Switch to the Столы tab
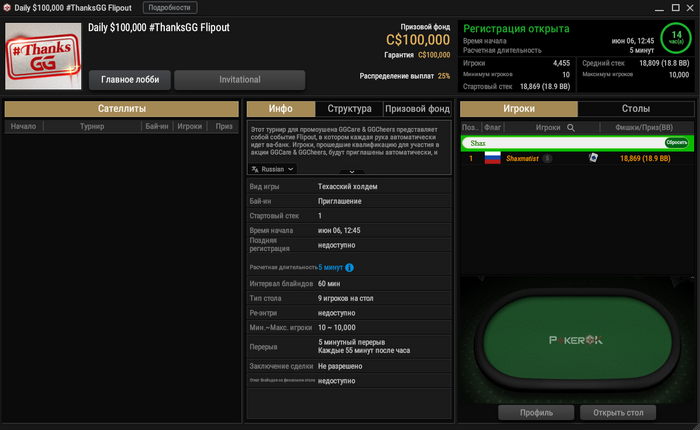The image size is (700, 430). 636,109
